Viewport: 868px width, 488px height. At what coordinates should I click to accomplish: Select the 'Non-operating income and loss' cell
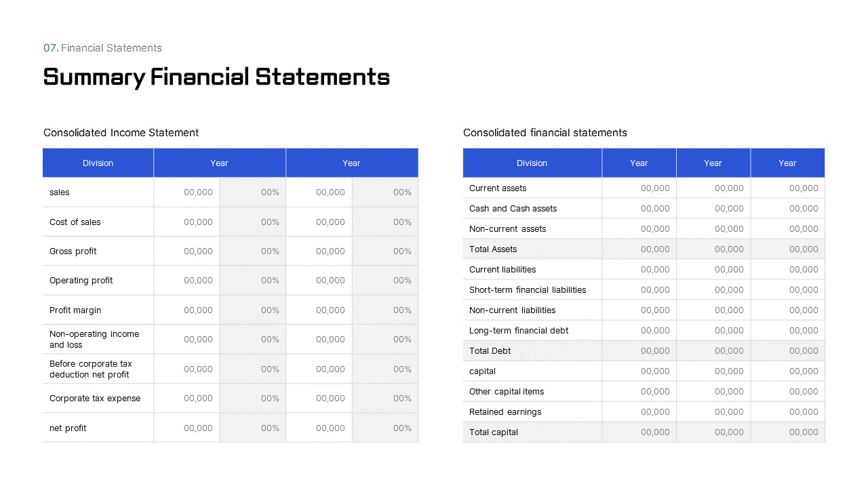[x=94, y=340]
